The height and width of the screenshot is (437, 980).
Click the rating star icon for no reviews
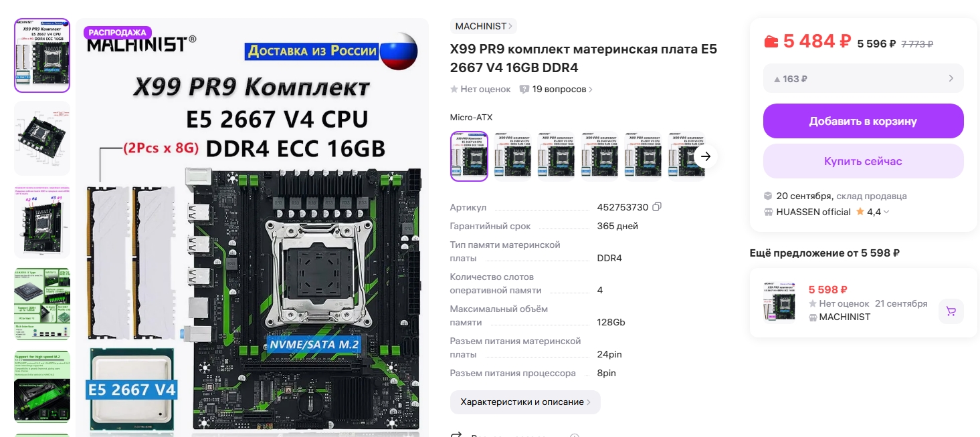pyautogui.click(x=454, y=89)
